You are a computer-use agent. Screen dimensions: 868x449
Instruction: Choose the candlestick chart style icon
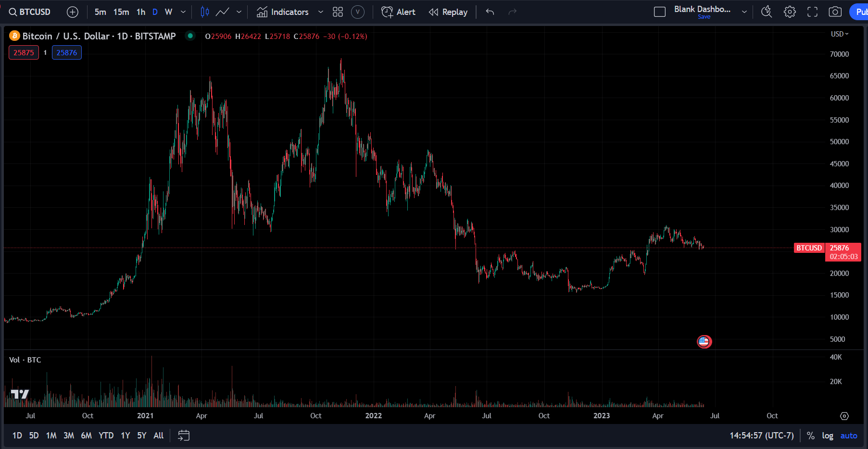(205, 12)
